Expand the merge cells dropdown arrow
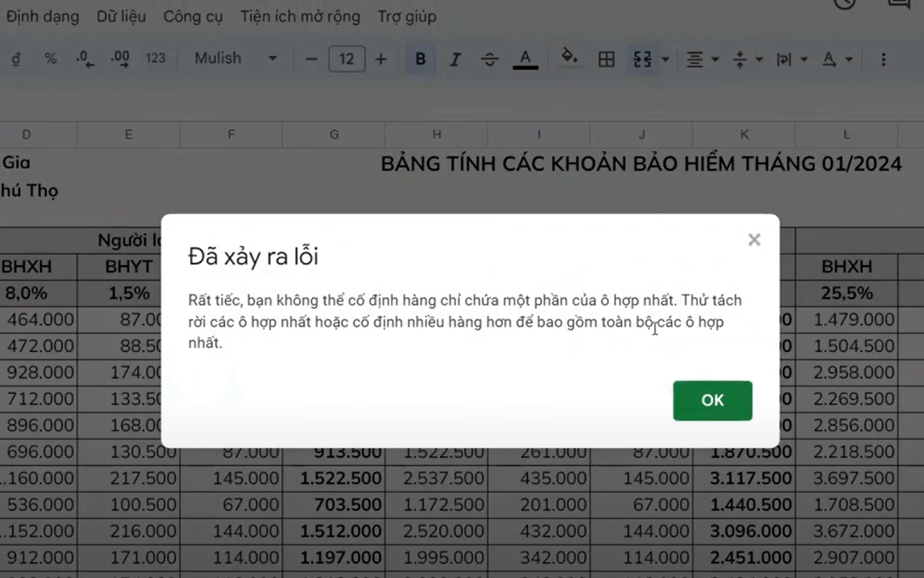Viewport: 924px width, 578px height. coord(665,59)
